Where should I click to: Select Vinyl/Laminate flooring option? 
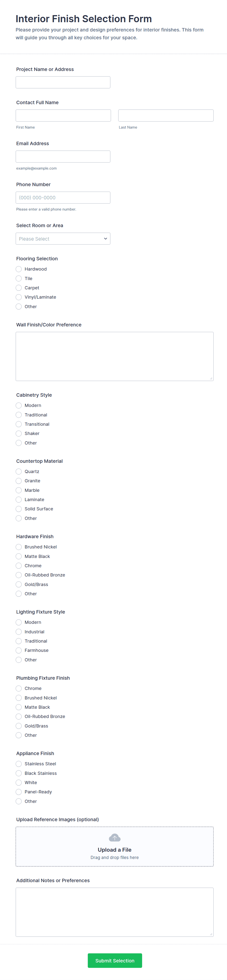19,297
